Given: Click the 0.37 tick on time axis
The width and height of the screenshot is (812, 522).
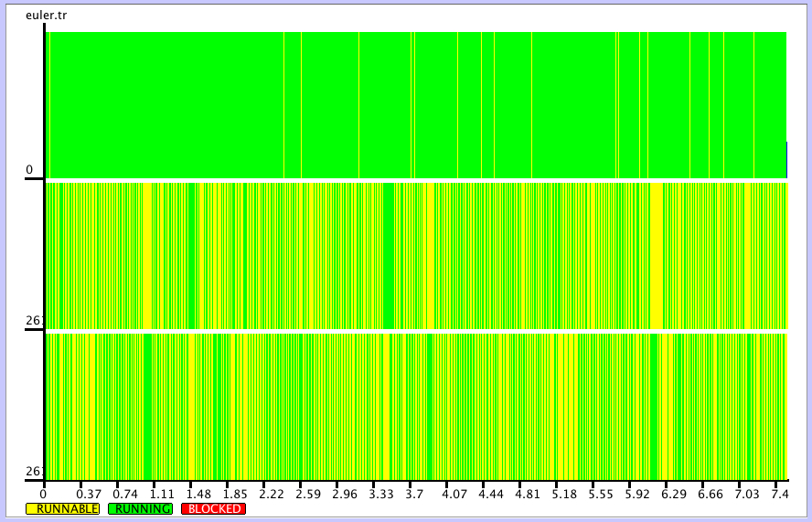Looking at the screenshot, I should click(89, 495).
